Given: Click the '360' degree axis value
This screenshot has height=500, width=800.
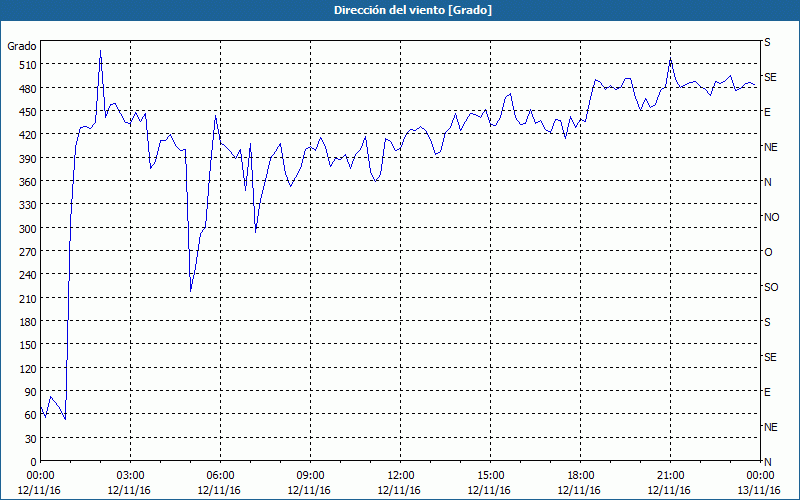Looking at the screenshot, I should tap(28, 182).
